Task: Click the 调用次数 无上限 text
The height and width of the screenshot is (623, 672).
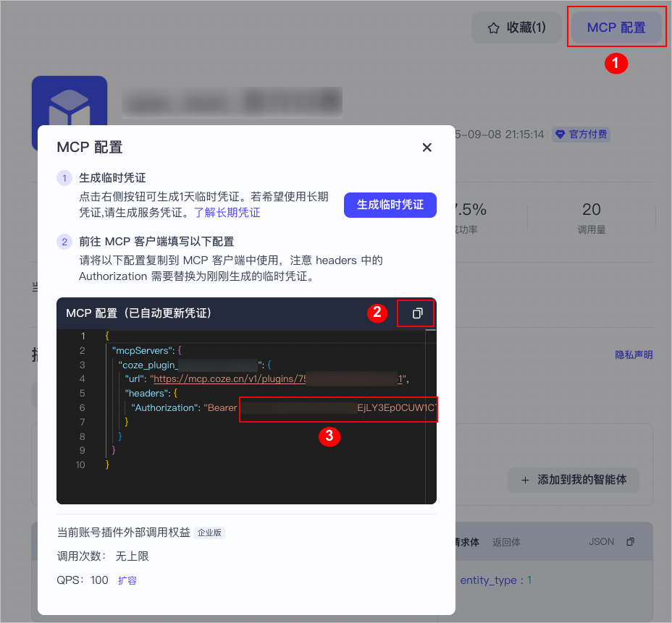Action: pos(103,556)
